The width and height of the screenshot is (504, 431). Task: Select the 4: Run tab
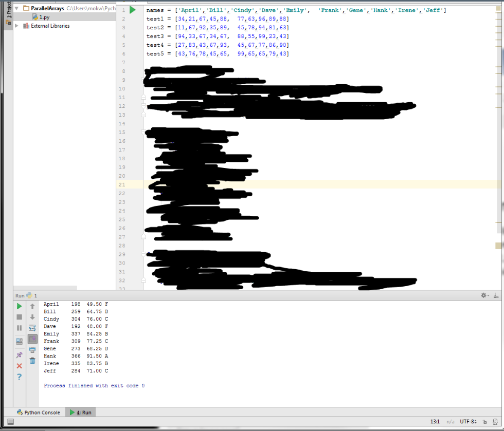point(80,412)
